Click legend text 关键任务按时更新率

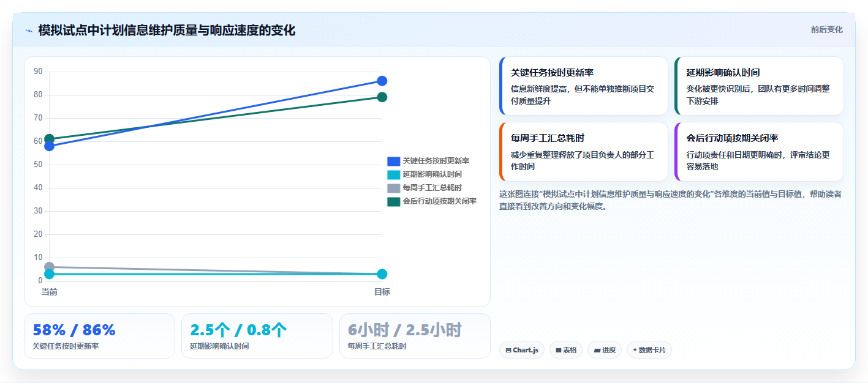click(436, 161)
